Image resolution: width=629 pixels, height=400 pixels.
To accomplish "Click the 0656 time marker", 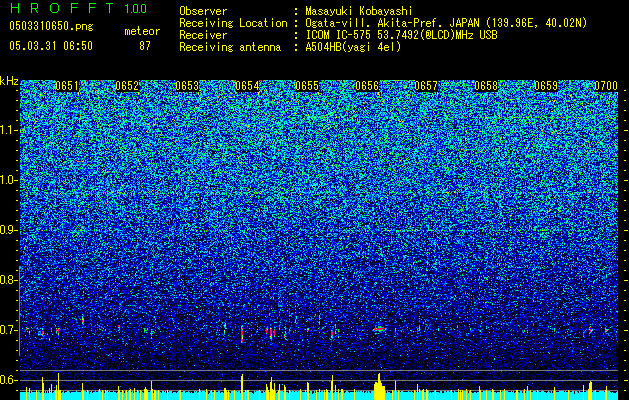I will (x=367, y=86).
